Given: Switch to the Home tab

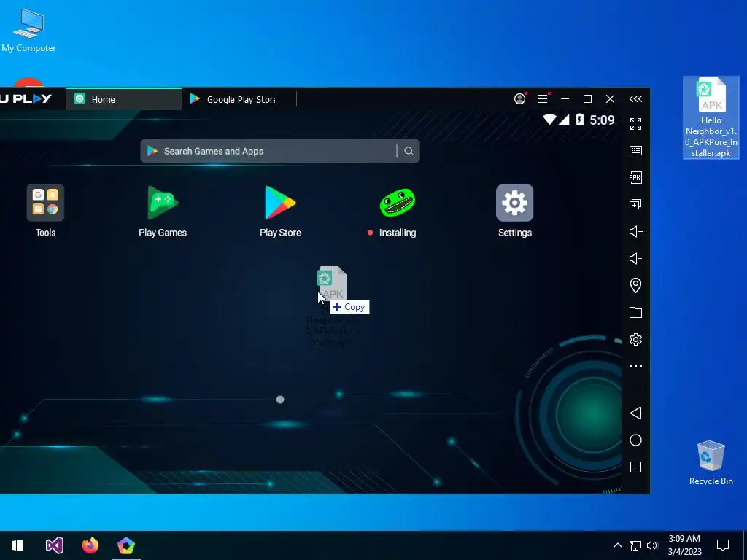Looking at the screenshot, I should (123, 99).
